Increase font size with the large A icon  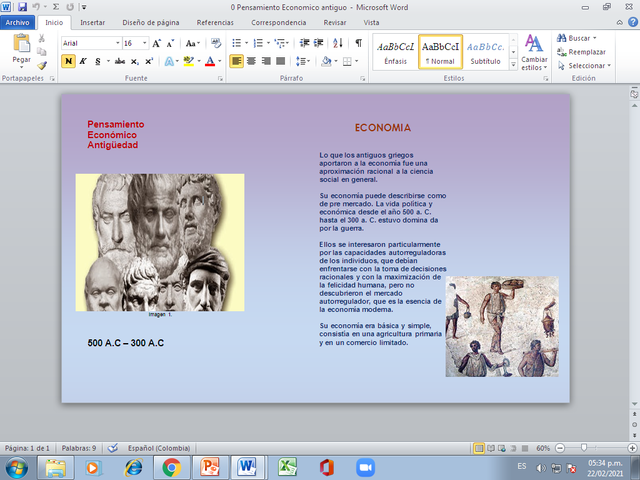(156, 43)
